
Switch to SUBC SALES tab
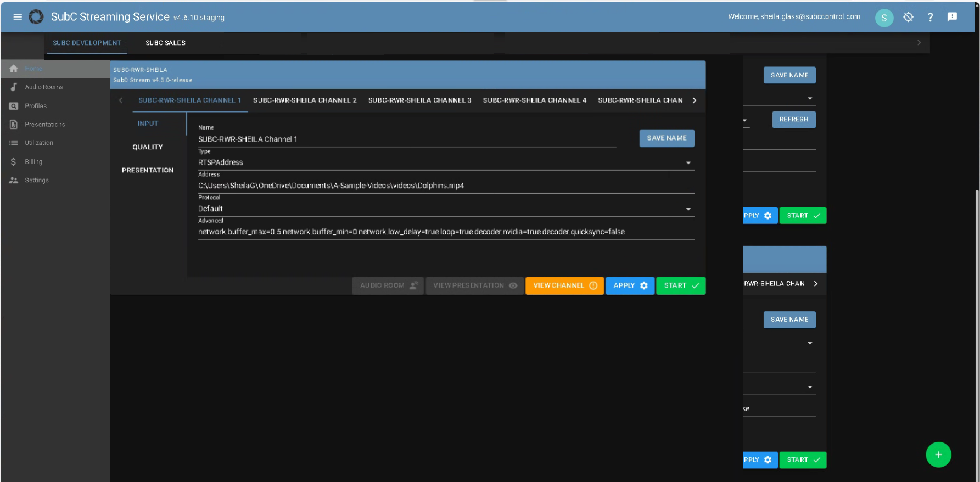pos(165,43)
